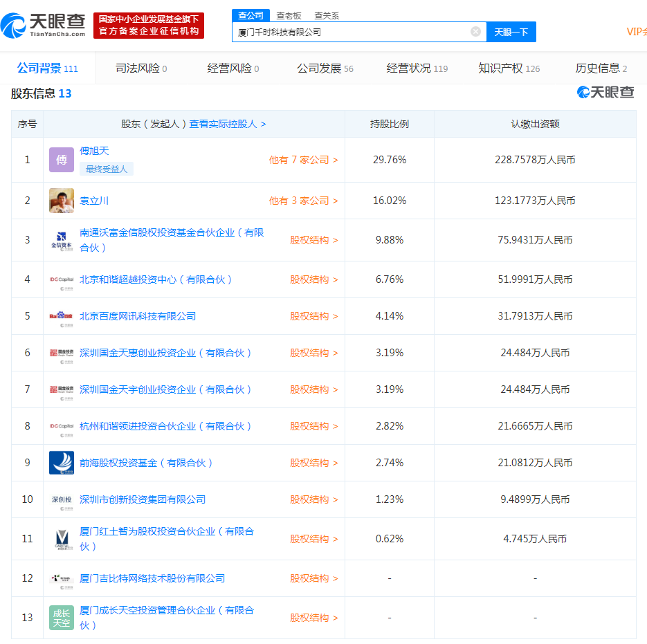
Task: Expand 他有 3 家公司 for 袁立川
Action: tap(303, 201)
